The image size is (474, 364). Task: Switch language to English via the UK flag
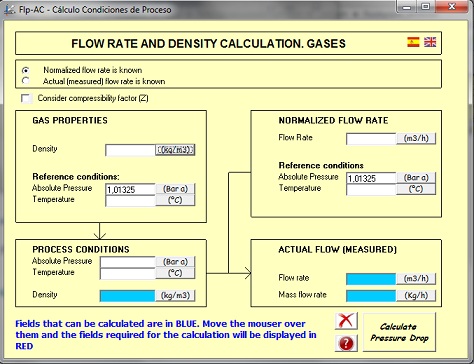430,42
